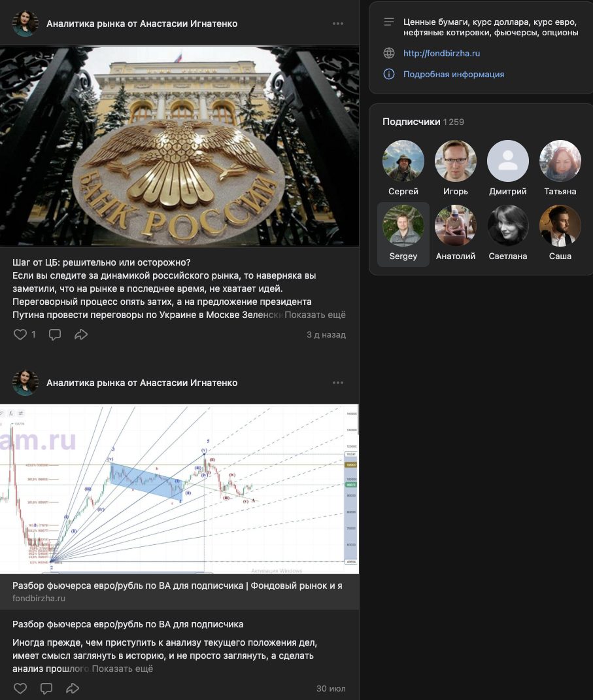
Task: Open subscriber Саша's profile
Action: [560, 234]
